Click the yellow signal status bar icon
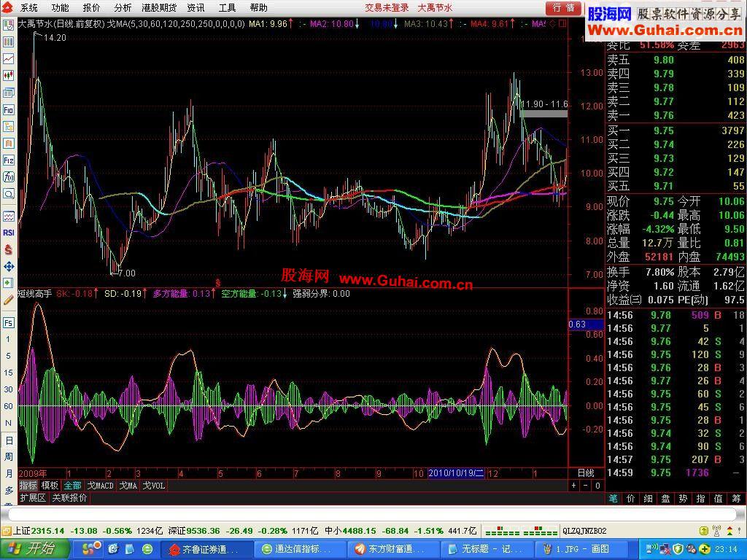The image size is (747, 560). 704,531
